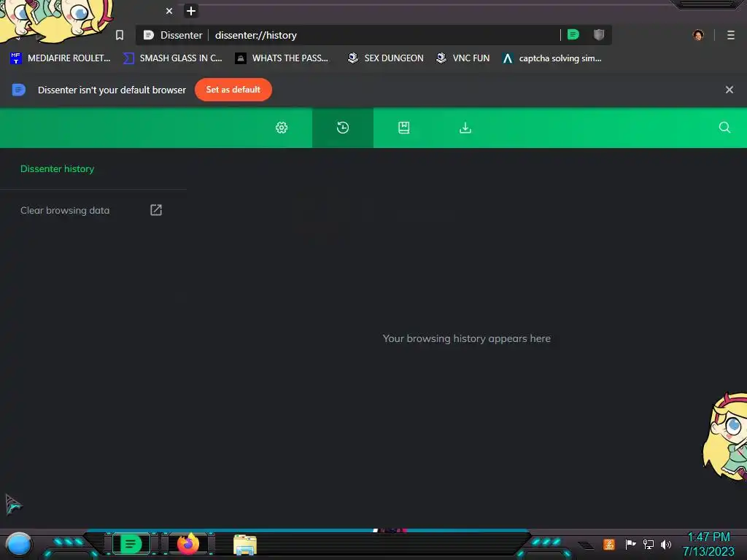Open the user profile avatar
The image size is (747, 560).
[698, 35]
